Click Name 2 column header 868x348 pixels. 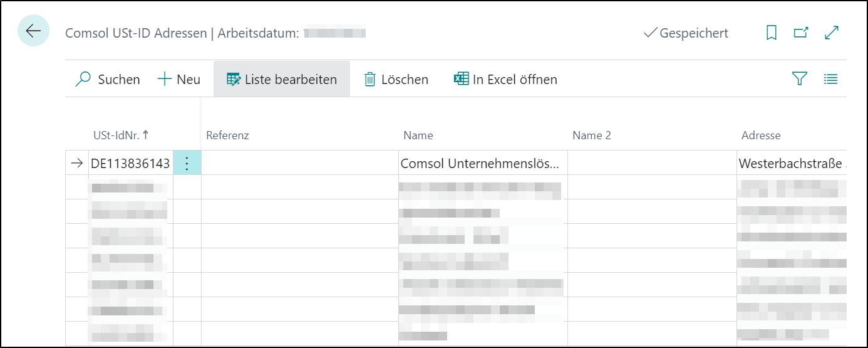pos(592,135)
